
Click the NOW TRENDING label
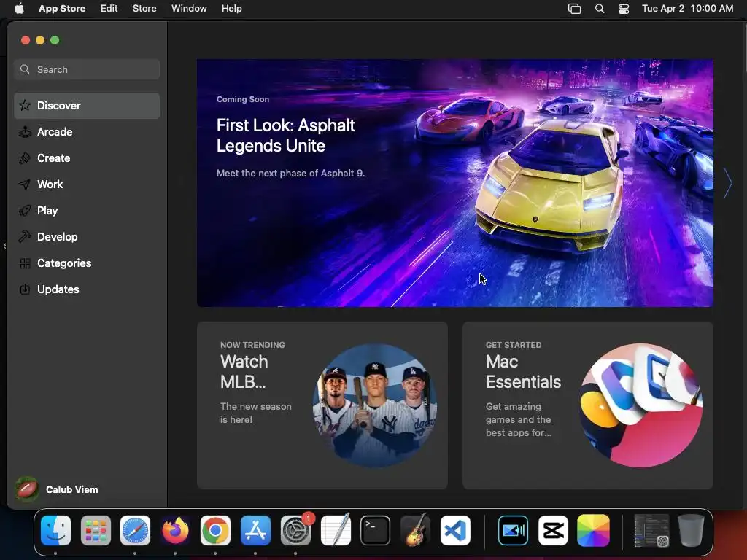[x=252, y=345]
